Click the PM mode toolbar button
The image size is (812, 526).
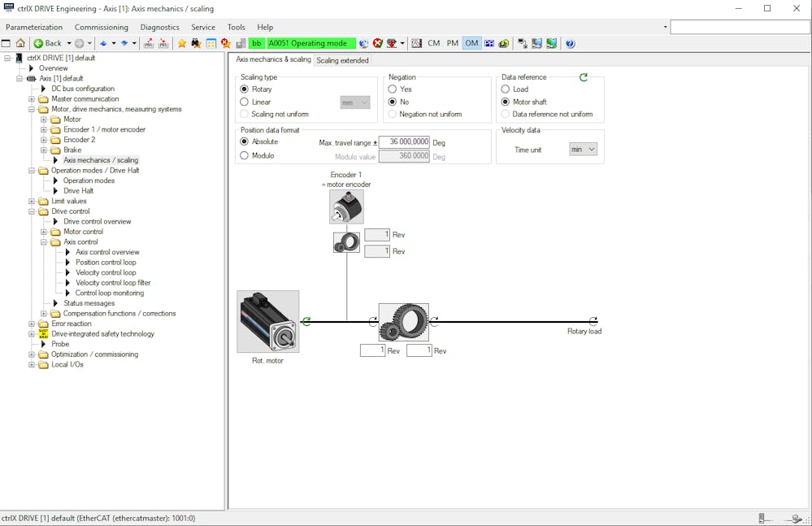pyautogui.click(x=453, y=43)
